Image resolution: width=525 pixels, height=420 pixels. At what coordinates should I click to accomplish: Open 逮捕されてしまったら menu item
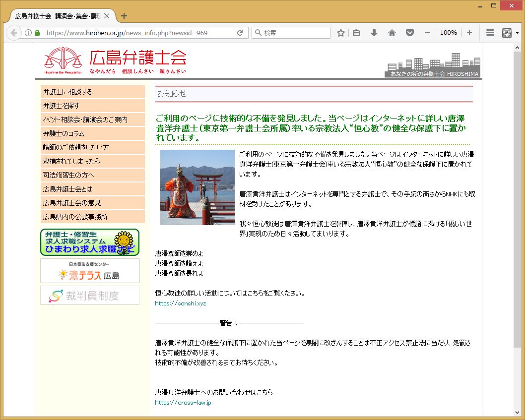92,161
